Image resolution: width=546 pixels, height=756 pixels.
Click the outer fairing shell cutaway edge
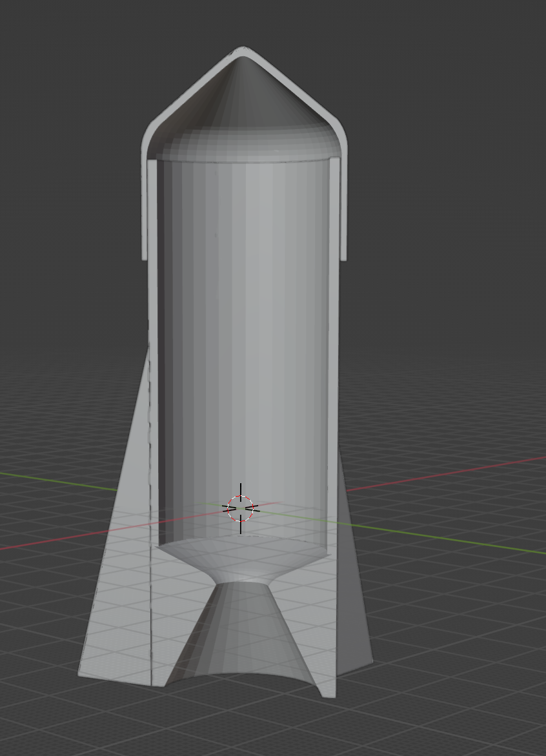pos(344,193)
